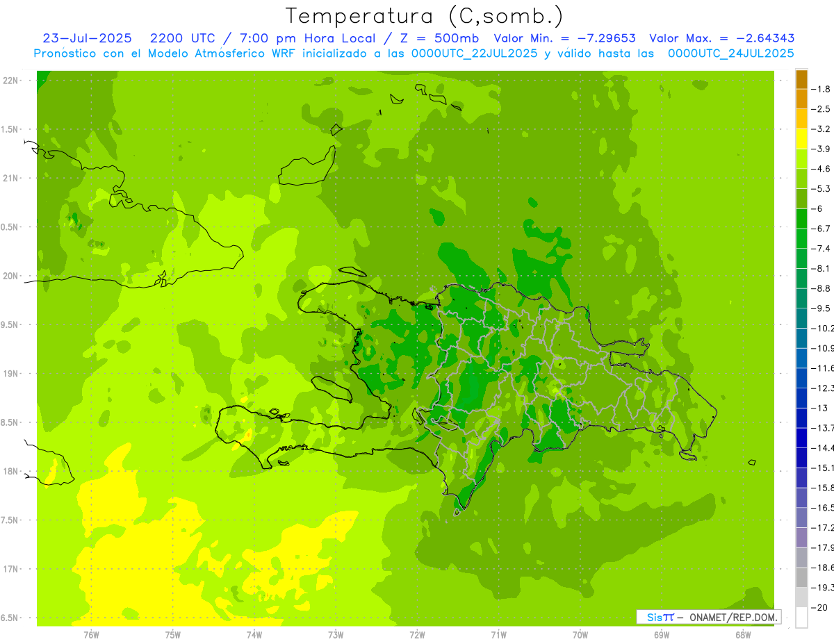Click the '76W' longitude label
This screenshot has height=644, width=834.
pyautogui.click(x=91, y=635)
